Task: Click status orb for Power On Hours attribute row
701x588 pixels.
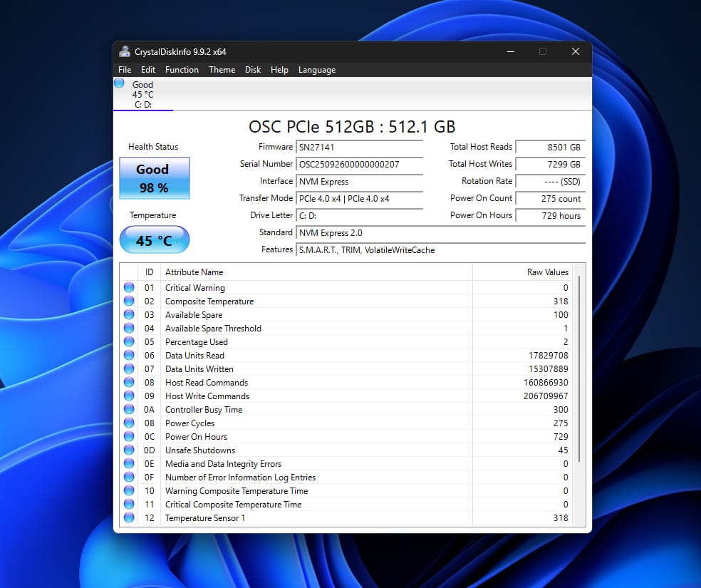Action: point(129,436)
